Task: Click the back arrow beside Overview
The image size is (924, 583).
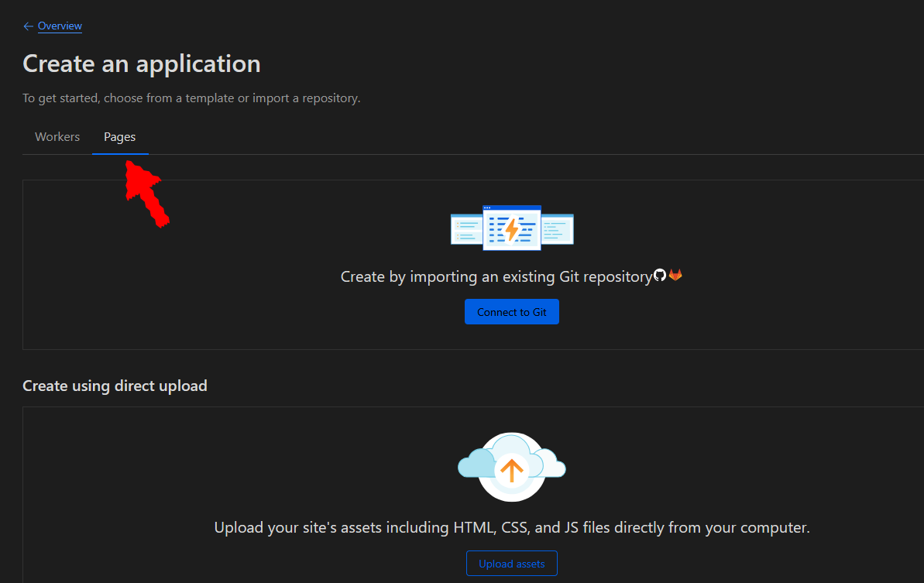Action: [x=28, y=26]
